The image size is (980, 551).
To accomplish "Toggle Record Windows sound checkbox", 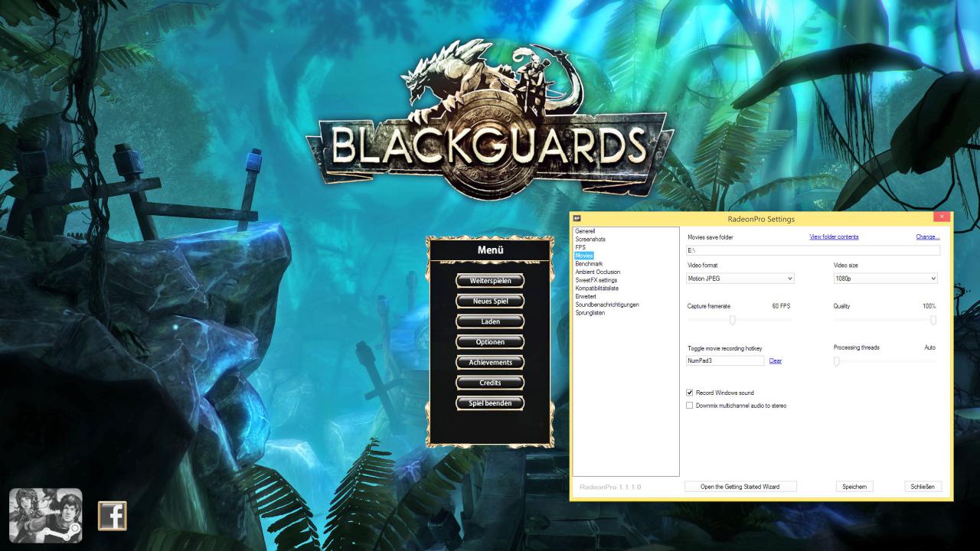I will 690,393.
